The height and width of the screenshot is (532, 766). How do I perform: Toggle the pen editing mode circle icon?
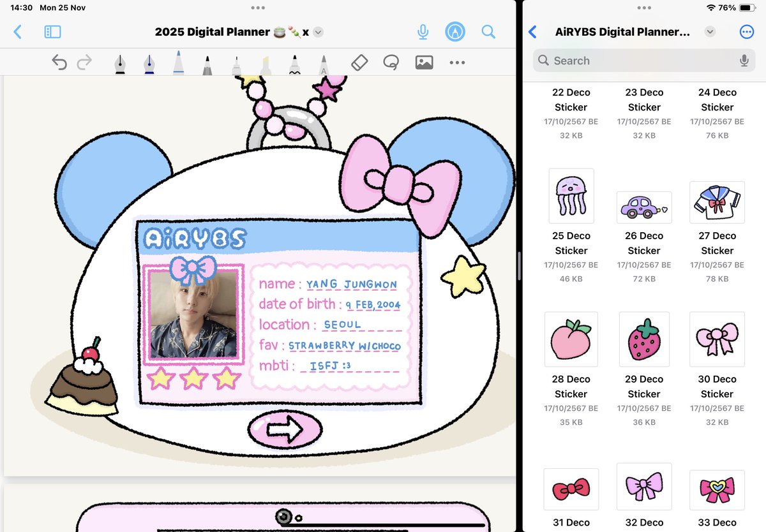tap(455, 32)
